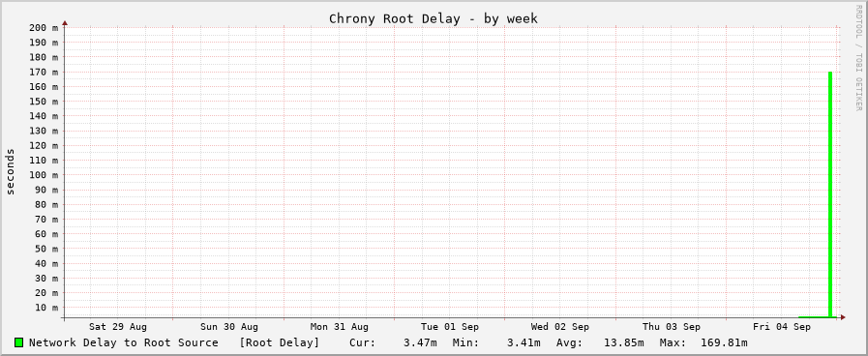868x356 pixels.
Task: Click the "seconds" vertical axis title
Action: point(10,171)
